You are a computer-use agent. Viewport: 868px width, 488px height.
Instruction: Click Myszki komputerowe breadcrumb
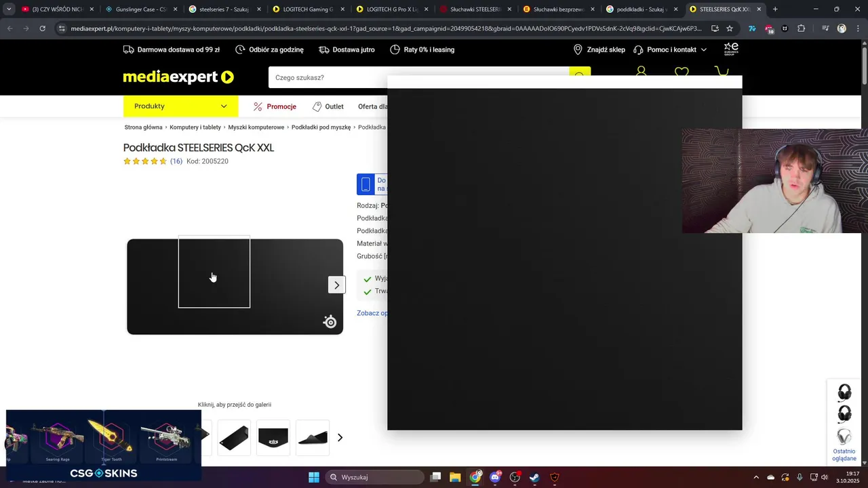point(256,127)
